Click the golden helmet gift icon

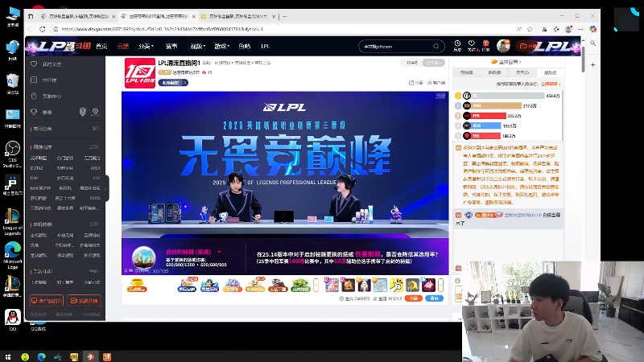pos(412,285)
